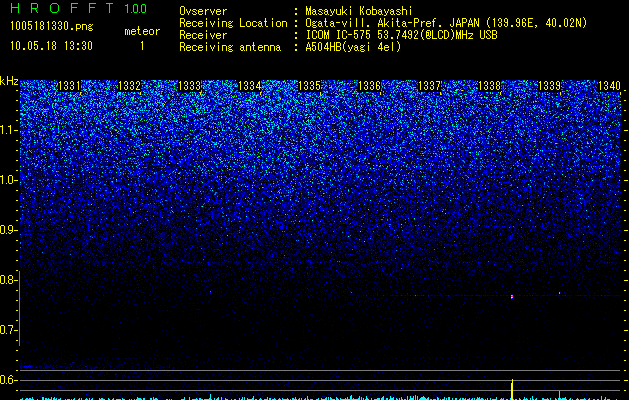Click the 1338 time marker
Screen dimensions: 629x400
pyautogui.click(x=490, y=86)
